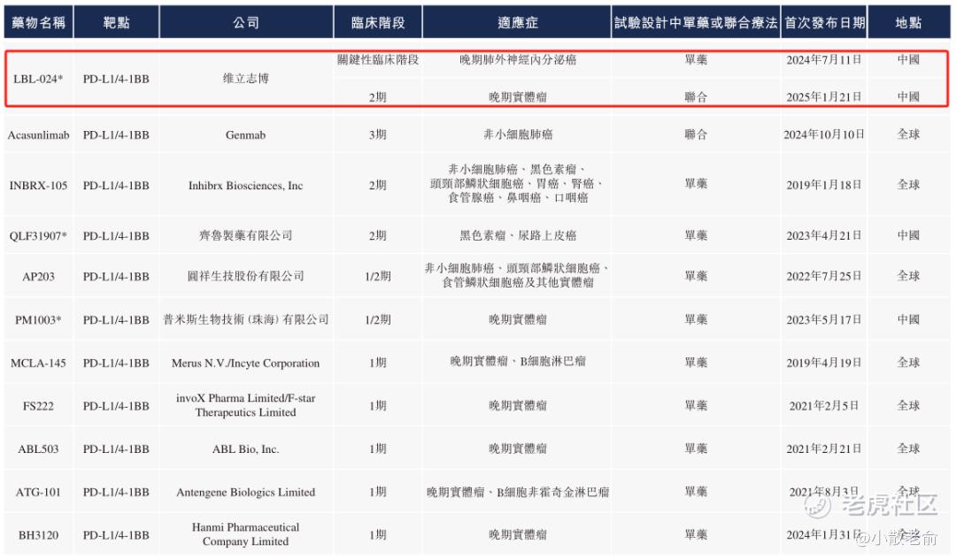This screenshot has width=956, height=560.
Task: Click the date 2024年10月10日
Action: pos(824,134)
